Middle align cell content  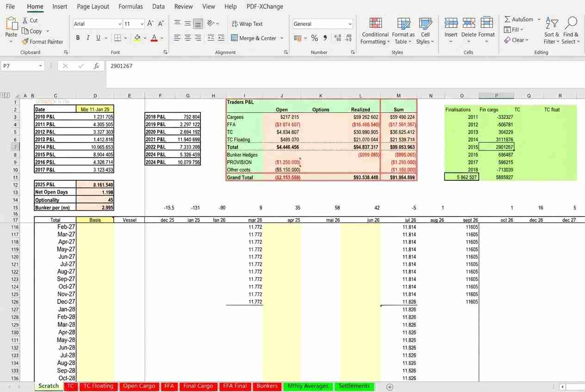pos(187,23)
